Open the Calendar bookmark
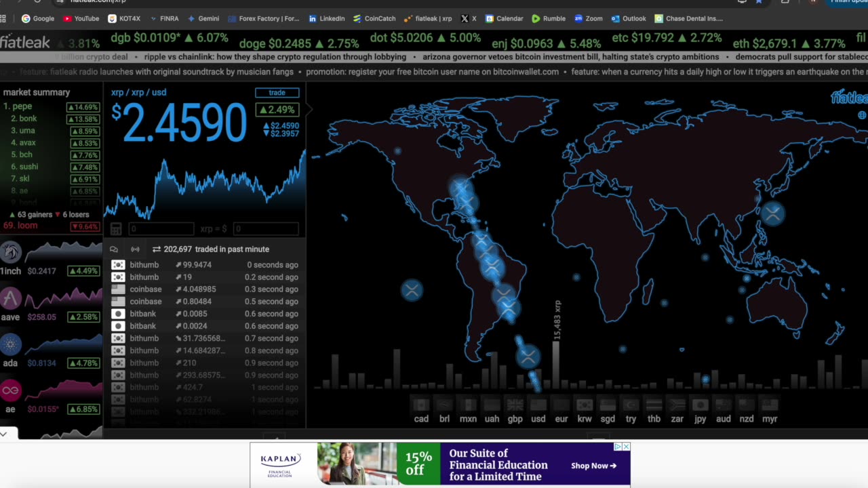Viewport: 868px width, 488px height. coord(504,18)
